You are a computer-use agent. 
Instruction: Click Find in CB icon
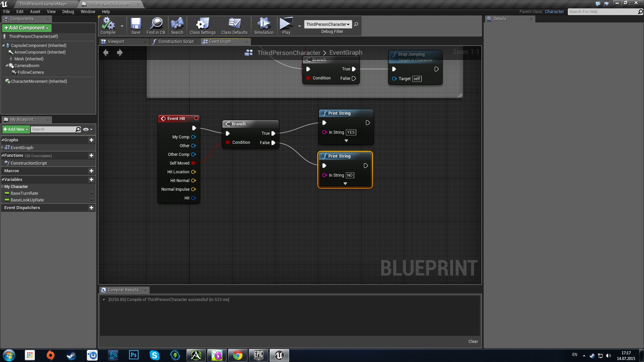[x=156, y=26]
